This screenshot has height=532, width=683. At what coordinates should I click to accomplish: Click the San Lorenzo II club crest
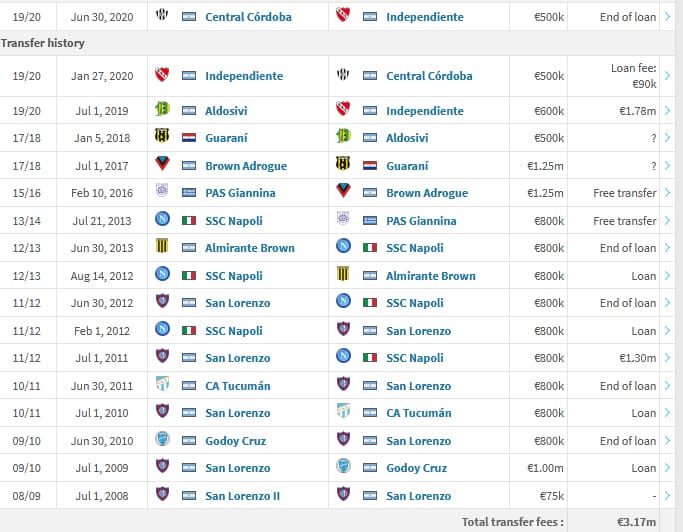point(162,495)
